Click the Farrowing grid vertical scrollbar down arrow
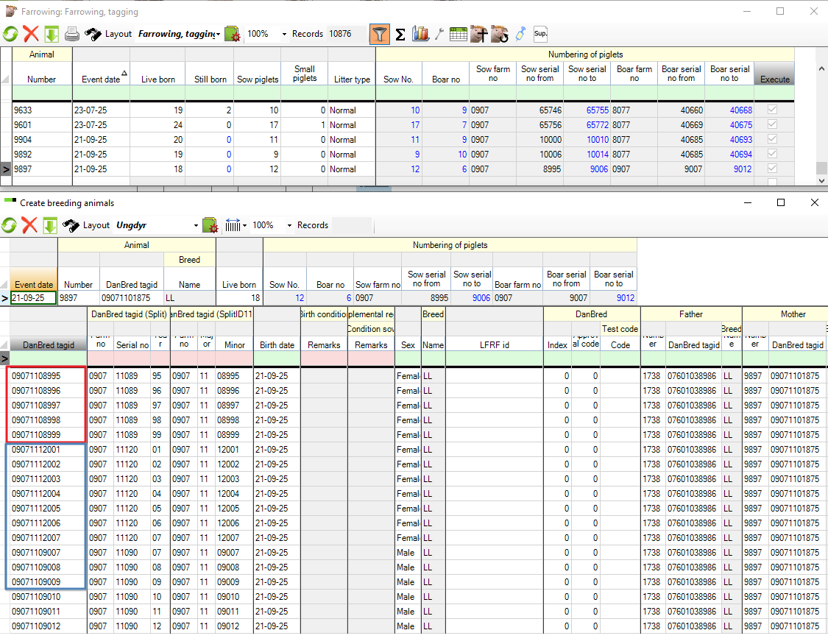Image resolution: width=828 pixels, height=644 pixels. point(822,180)
